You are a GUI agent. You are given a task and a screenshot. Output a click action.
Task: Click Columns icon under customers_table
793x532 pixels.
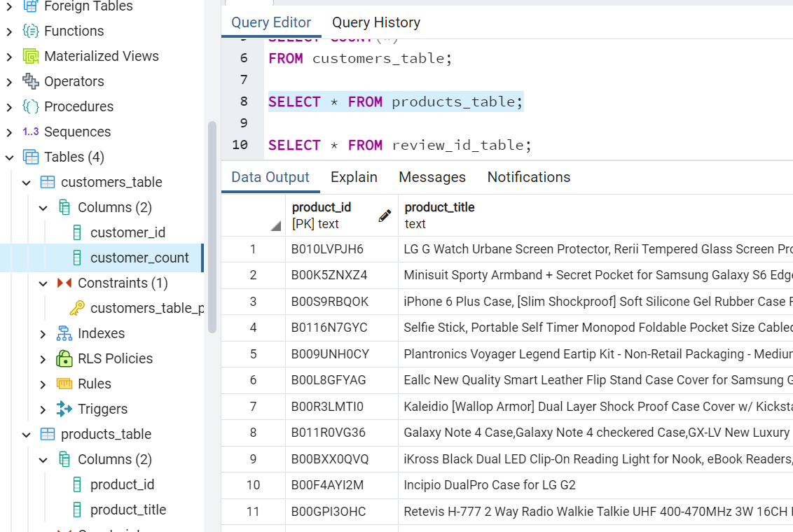64,208
